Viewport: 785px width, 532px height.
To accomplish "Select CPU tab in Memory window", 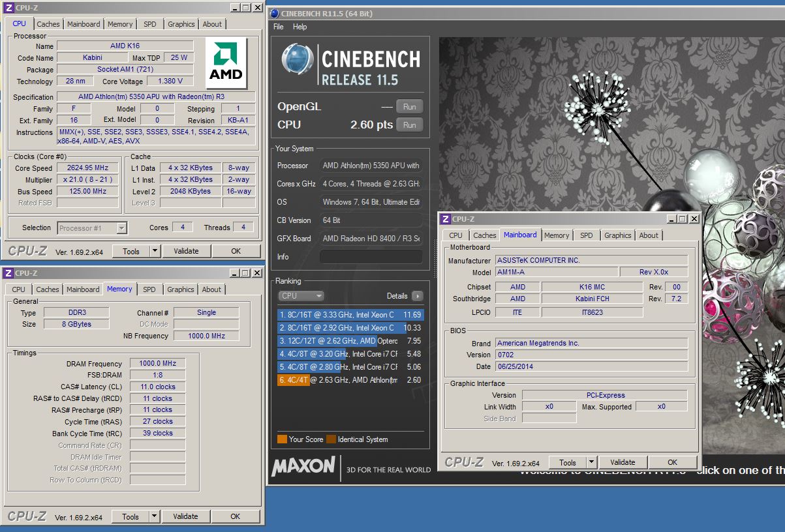I will click(x=19, y=289).
